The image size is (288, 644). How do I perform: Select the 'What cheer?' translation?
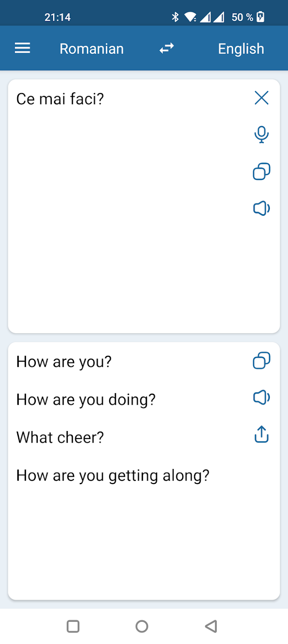coord(60,437)
